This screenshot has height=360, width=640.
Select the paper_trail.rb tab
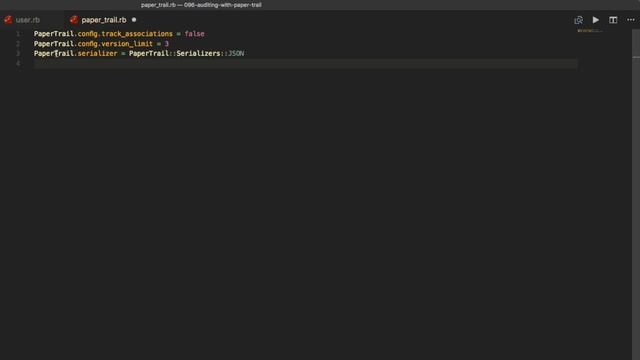pos(104,20)
